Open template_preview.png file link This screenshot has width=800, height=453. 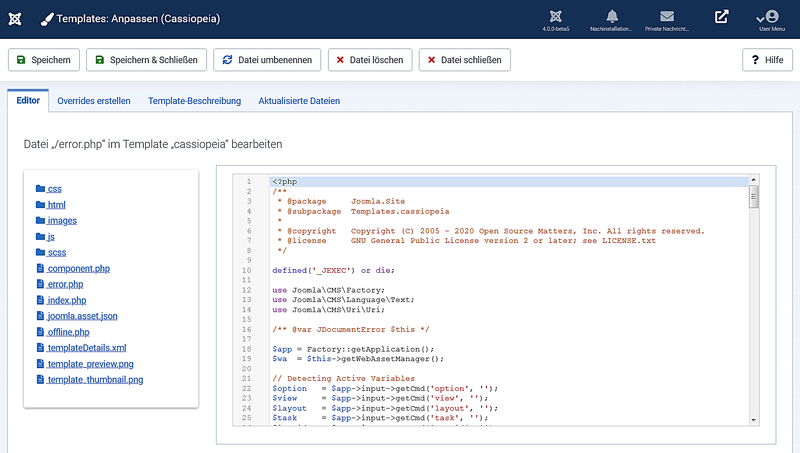click(90, 364)
